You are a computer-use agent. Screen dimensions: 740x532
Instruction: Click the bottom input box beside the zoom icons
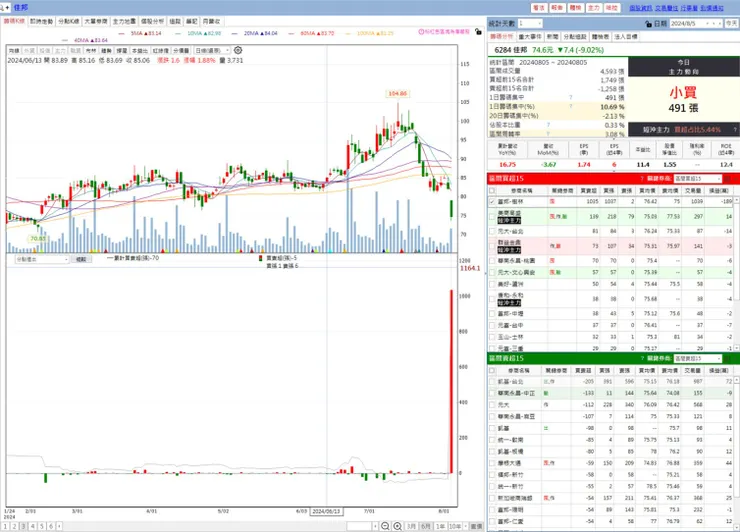point(360,526)
